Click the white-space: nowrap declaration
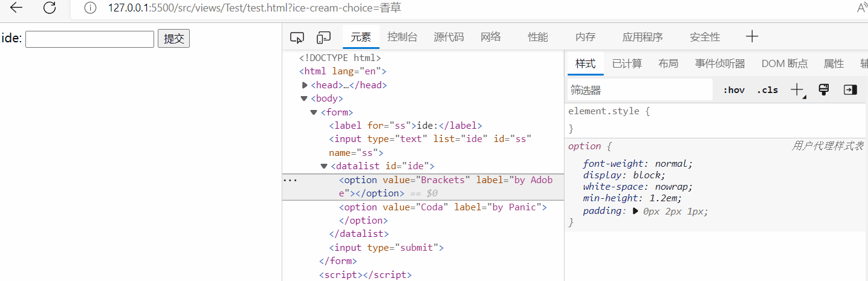 point(638,187)
